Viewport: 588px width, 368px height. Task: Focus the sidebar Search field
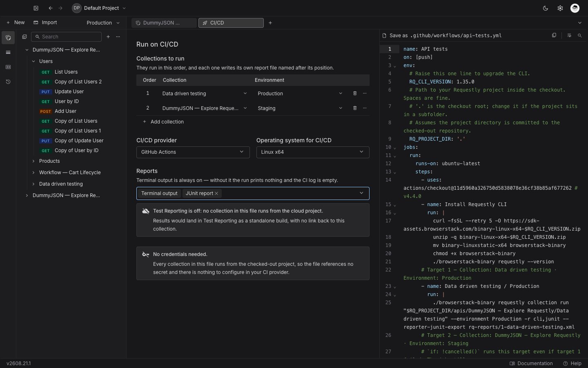[66, 37]
